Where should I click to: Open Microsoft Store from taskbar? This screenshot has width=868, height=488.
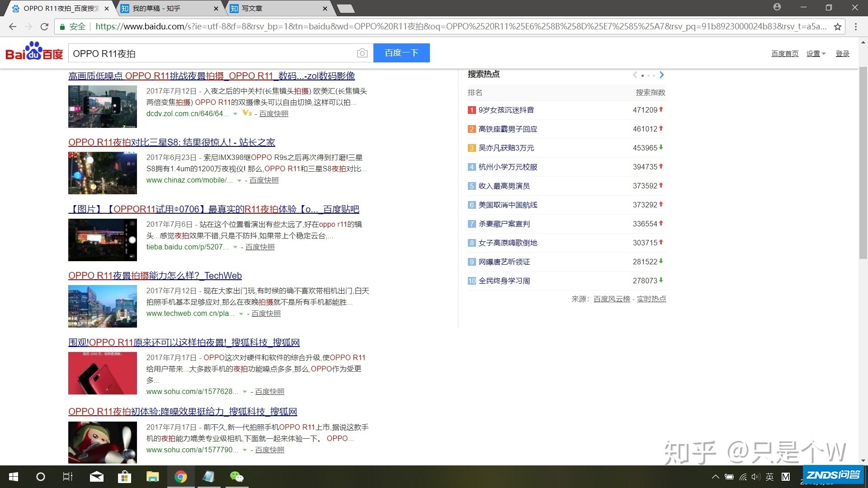[x=124, y=477]
